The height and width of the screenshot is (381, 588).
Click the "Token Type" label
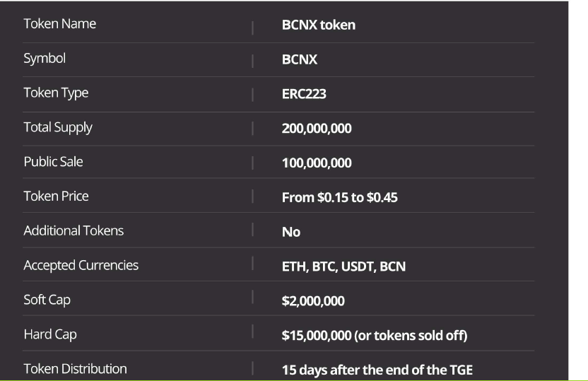point(56,93)
